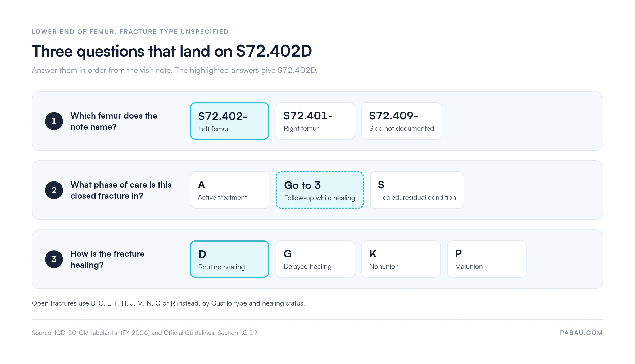This screenshot has height=364, width=635.
Task: Click Go to 3 Follow-up while healing
Action: point(320,190)
